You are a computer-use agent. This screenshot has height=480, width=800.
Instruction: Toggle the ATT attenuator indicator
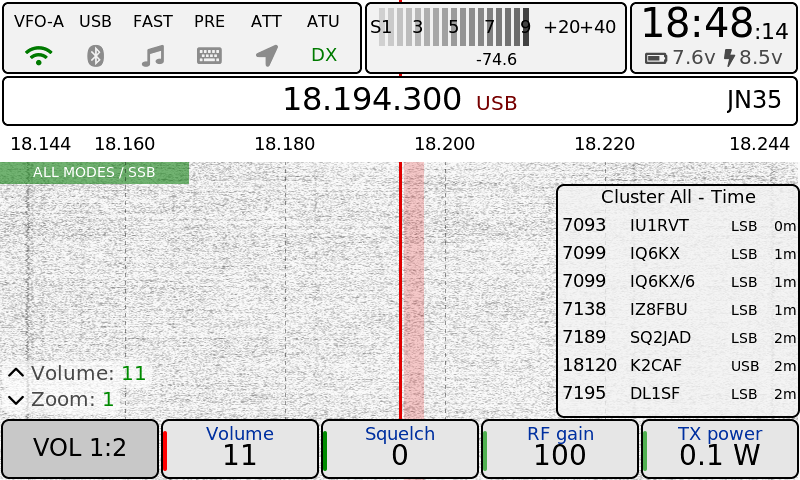pyautogui.click(x=266, y=21)
